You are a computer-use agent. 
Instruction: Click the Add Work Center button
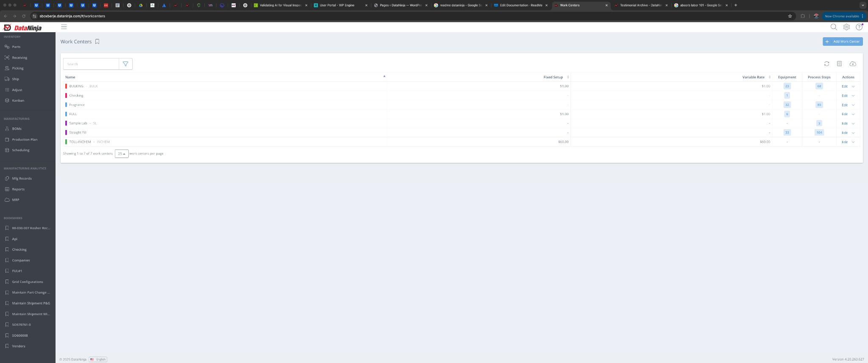point(843,42)
